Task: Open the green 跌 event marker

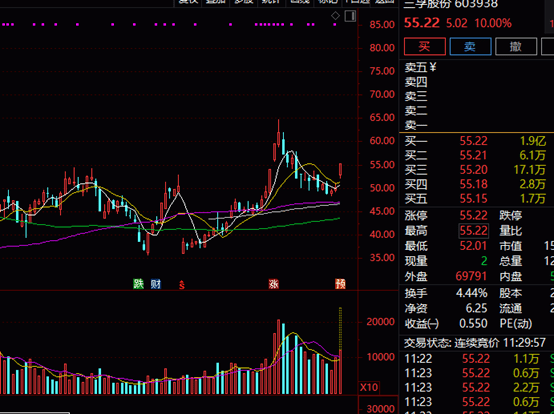Action: 138,284
